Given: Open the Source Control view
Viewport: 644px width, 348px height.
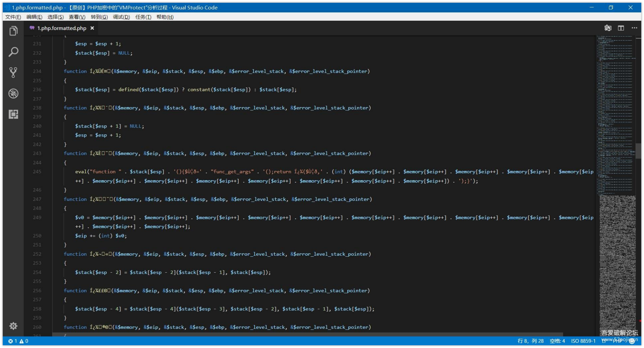Looking at the screenshot, I should click(x=13, y=73).
